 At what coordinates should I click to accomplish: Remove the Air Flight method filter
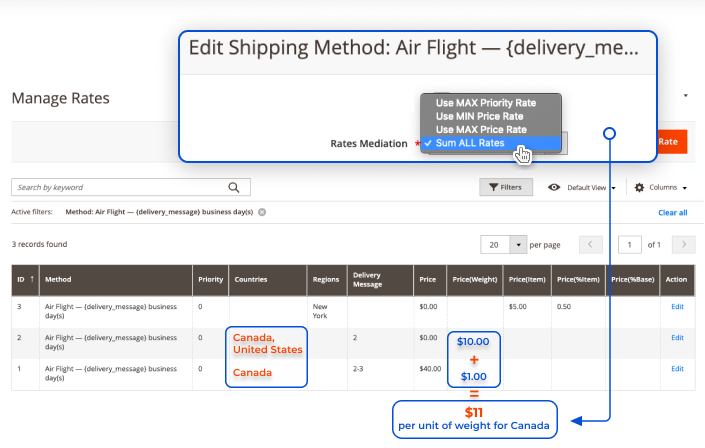pyautogui.click(x=262, y=212)
